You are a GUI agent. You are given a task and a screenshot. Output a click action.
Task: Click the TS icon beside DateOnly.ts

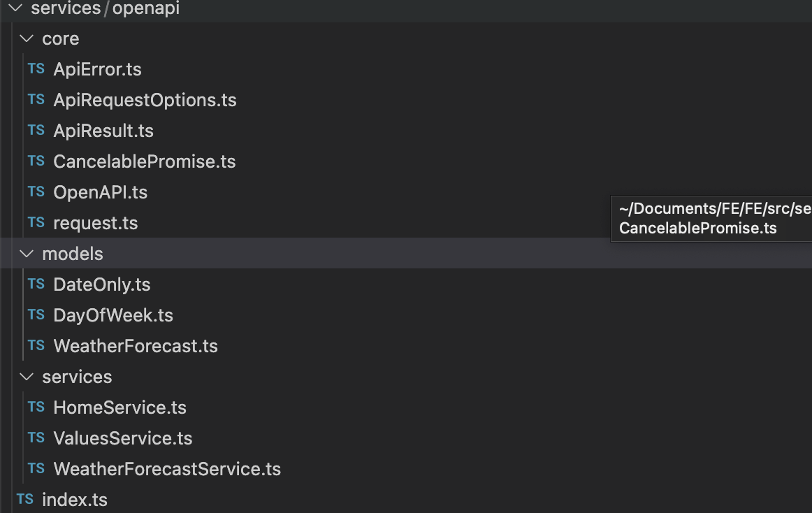point(36,284)
